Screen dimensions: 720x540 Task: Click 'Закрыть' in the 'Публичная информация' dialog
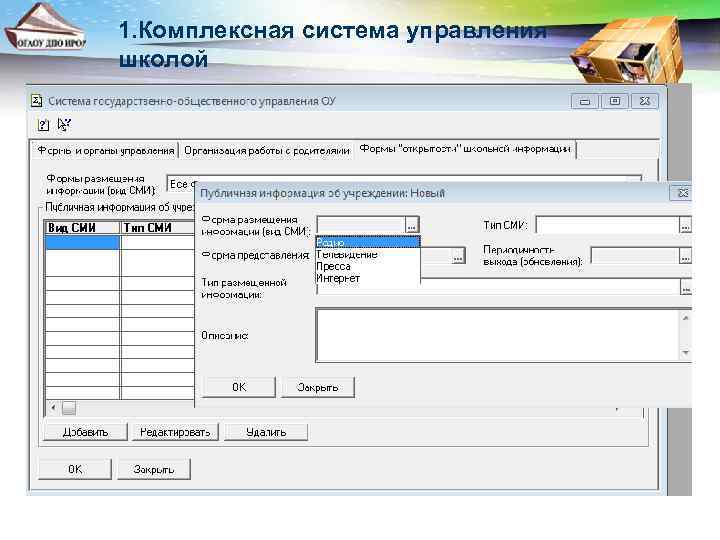[318, 387]
